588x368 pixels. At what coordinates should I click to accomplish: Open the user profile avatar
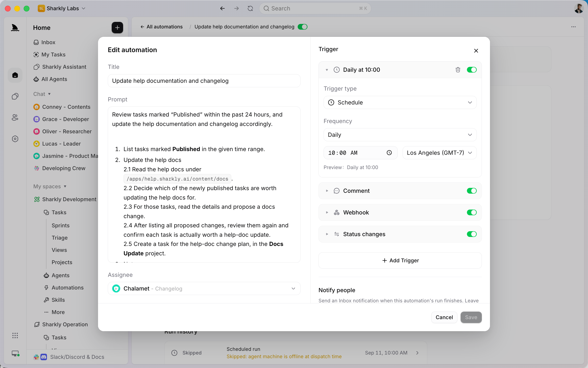(579, 8)
